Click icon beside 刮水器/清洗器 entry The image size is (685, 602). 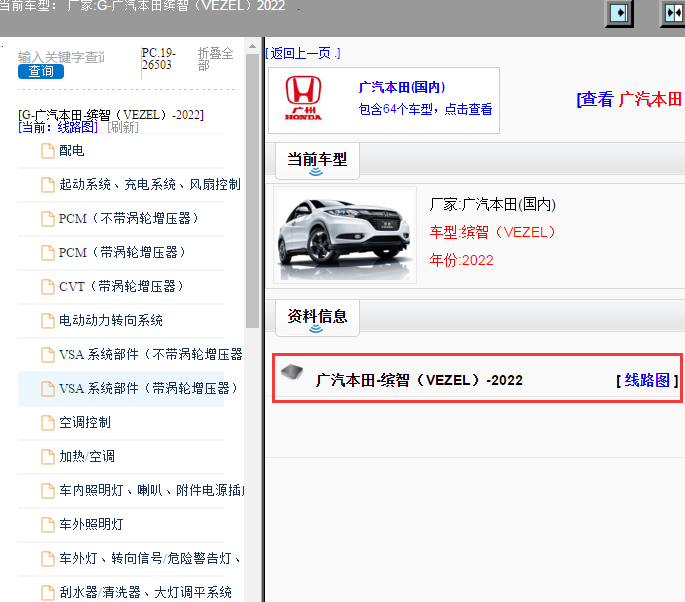coord(48,592)
